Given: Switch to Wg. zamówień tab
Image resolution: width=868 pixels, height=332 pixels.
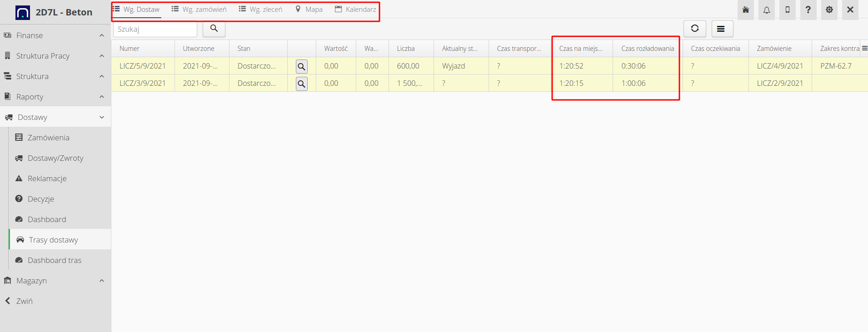Looking at the screenshot, I should point(199,10).
